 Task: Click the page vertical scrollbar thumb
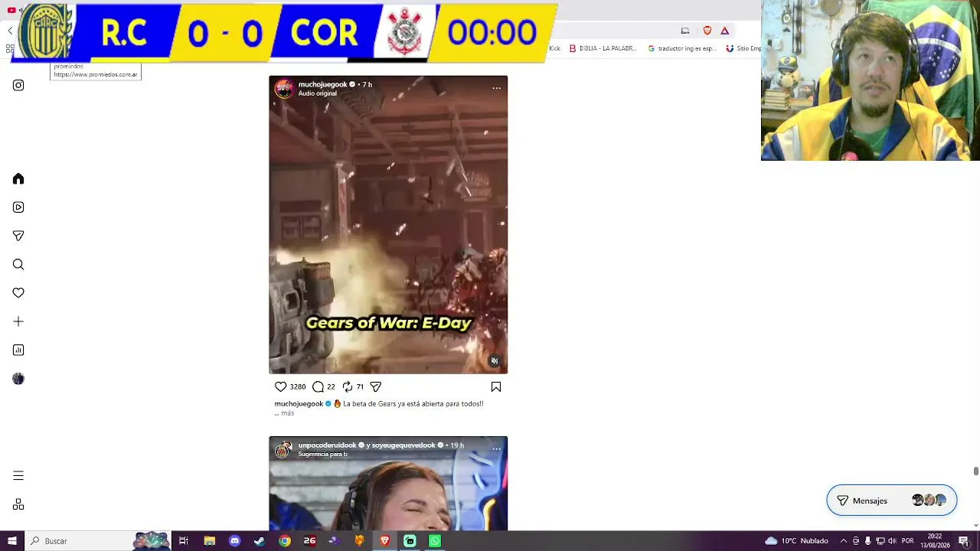(976, 471)
